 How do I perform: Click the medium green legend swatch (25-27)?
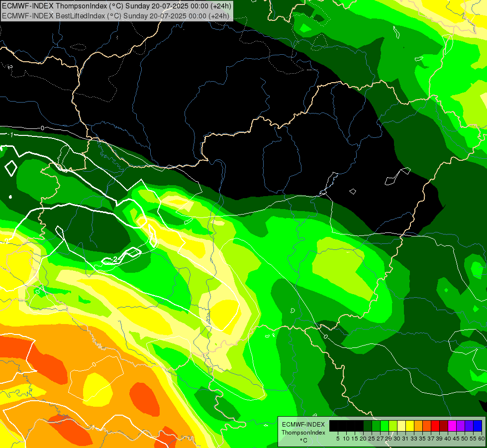pos(376,426)
